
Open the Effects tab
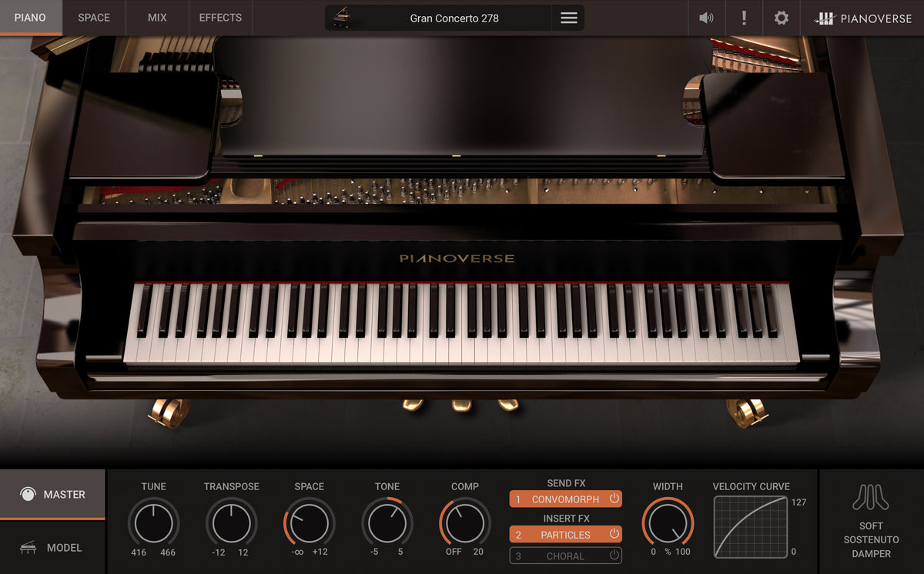tap(220, 18)
